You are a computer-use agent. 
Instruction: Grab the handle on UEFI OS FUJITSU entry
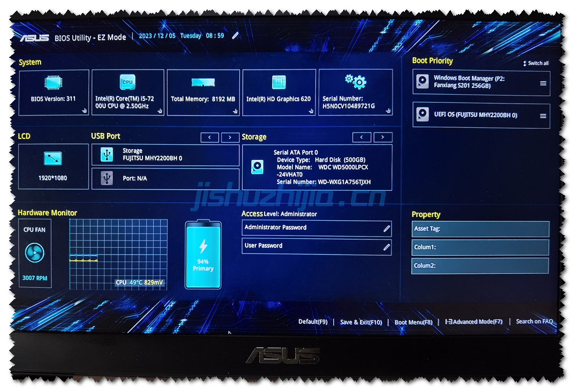[x=543, y=116]
